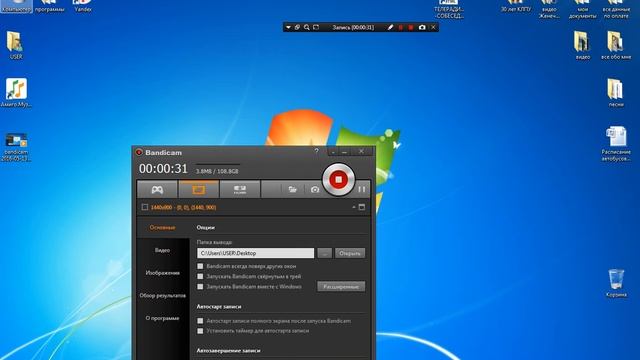Viewport: 640px width, 360px height.
Task: Click Опции section header text
Action: click(205, 227)
